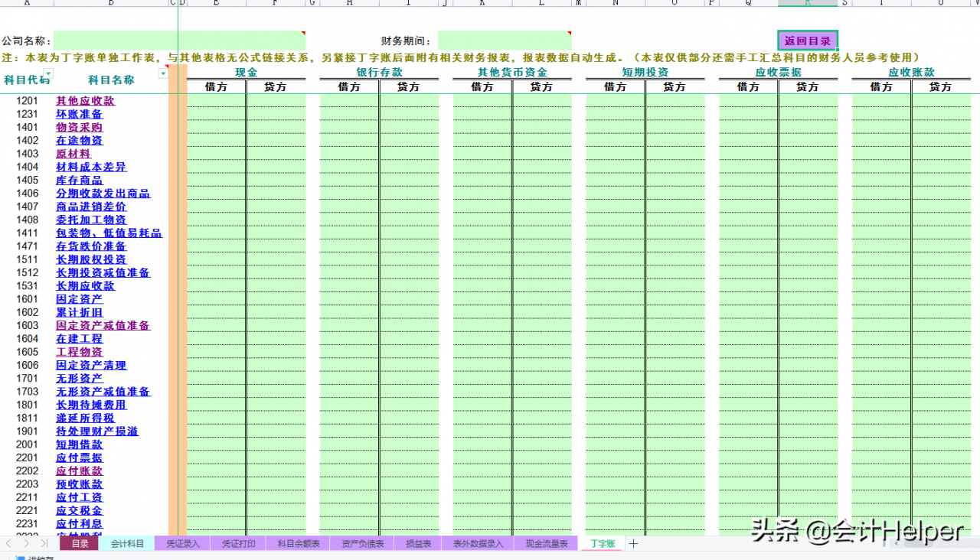Click the 应收账款 header cell
Image resolution: width=980 pixels, height=560 pixels.
[x=912, y=73]
